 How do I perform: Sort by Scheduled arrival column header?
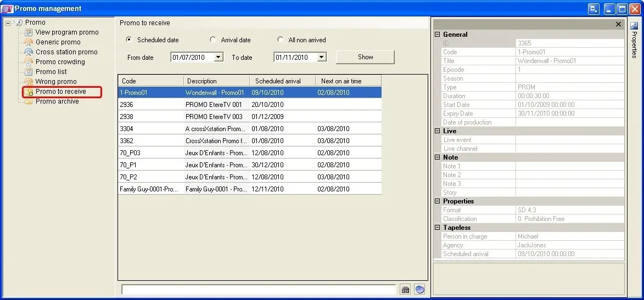point(278,81)
